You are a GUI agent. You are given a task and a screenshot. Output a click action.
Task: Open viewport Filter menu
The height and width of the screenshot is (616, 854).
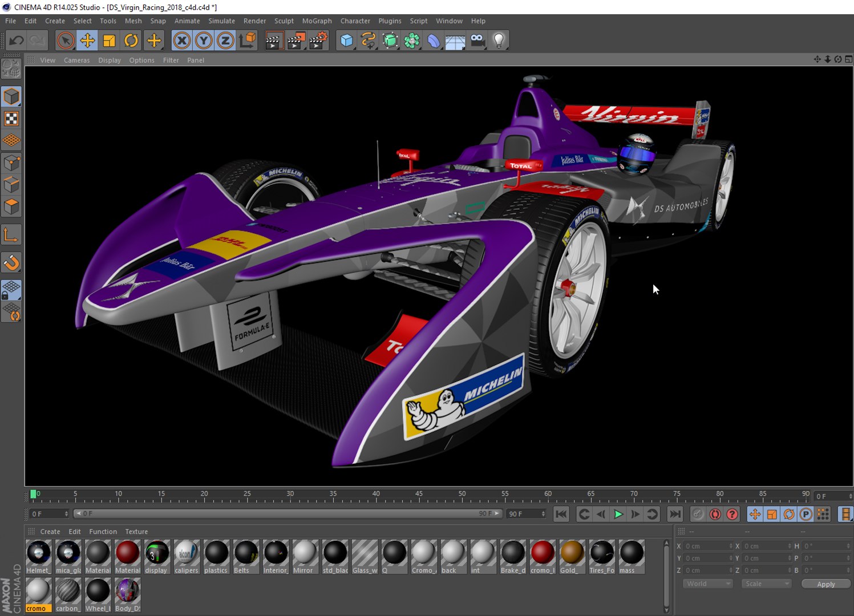[x=171, y=60]
